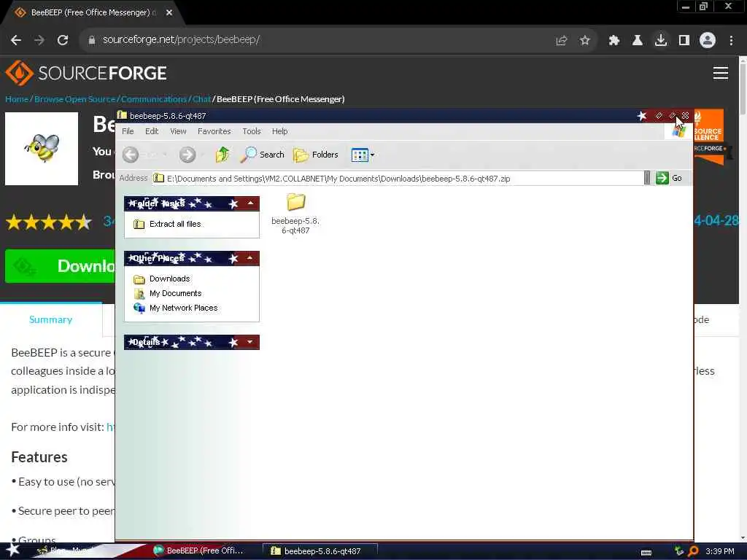Close the BeeBEEP browser tab
Screen dimensions: 747x560
coord(169,13)
